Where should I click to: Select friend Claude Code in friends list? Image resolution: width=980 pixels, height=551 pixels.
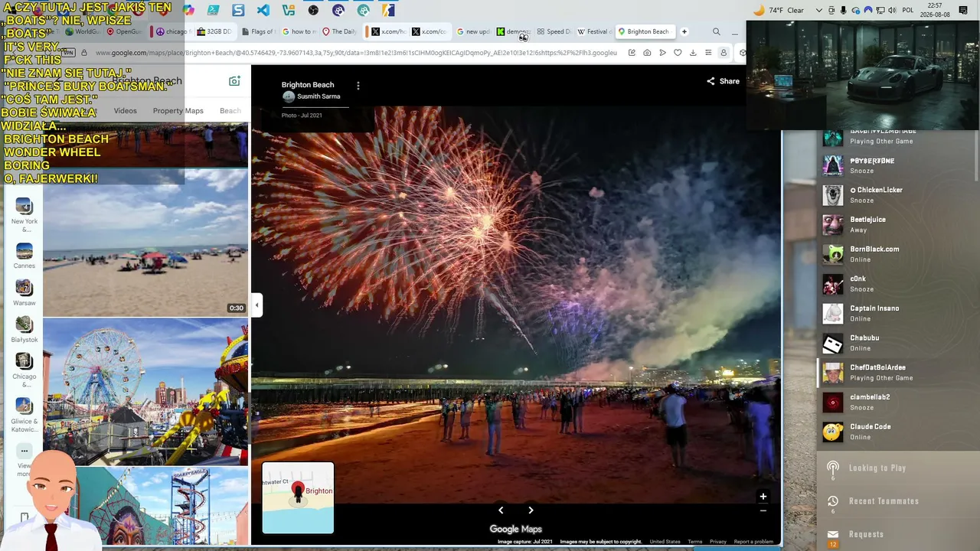click(x=897, y=432)
